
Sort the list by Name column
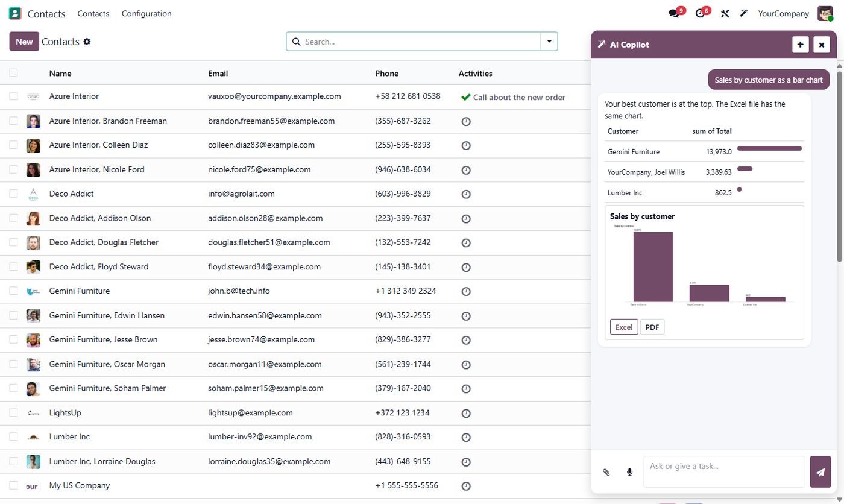pos(60,73)
